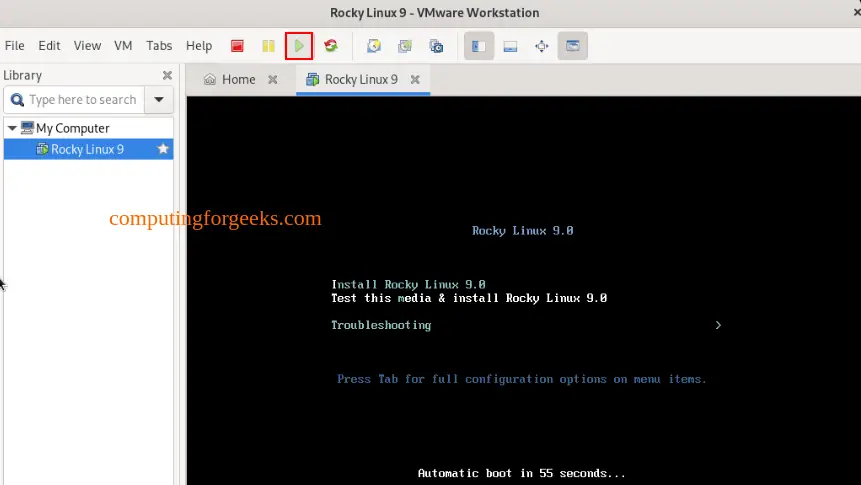
Task: Select Rocky Linux 9 in library tree
Action: [87, 149]
